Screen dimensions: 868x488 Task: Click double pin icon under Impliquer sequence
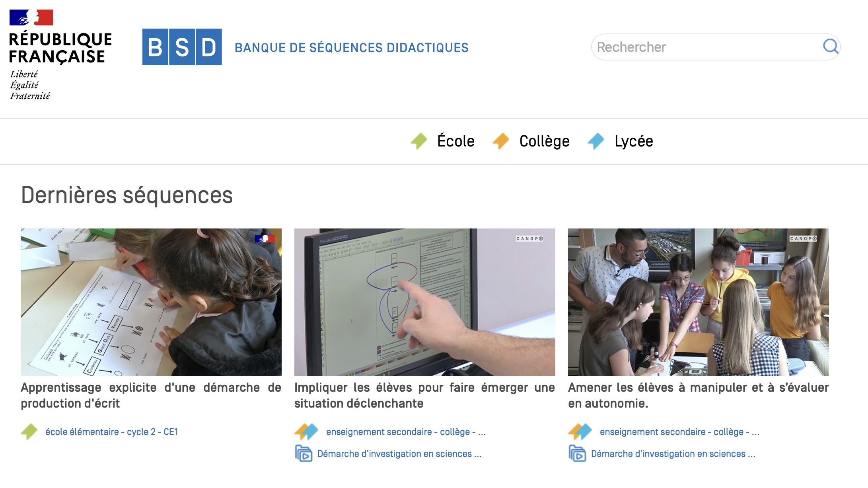[x=306, y=432]
